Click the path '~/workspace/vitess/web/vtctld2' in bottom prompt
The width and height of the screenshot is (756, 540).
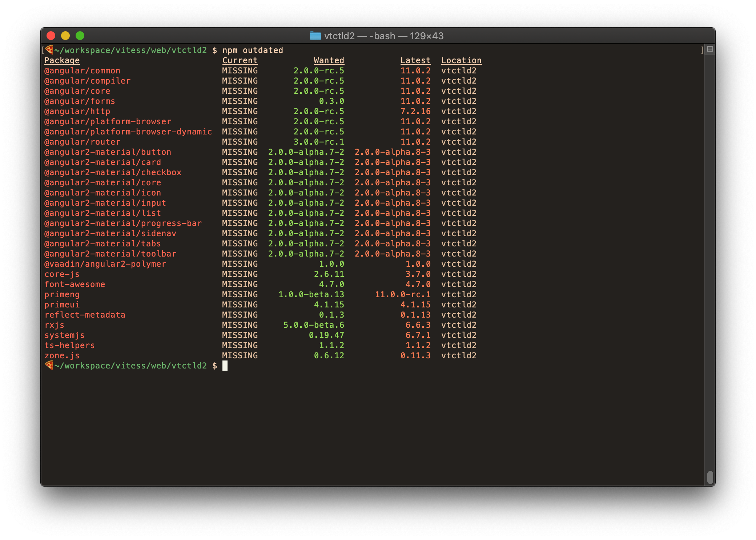[x=130, y=366]
